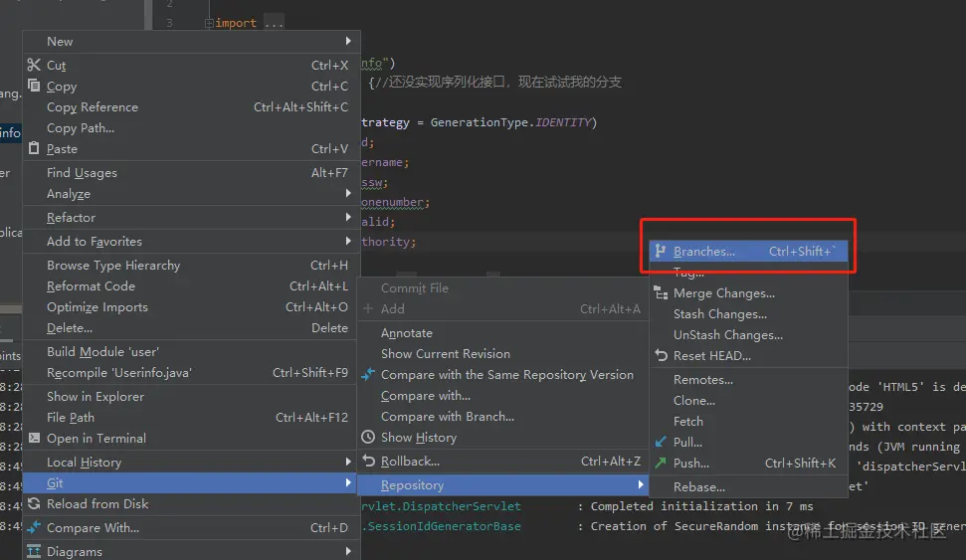Choose Show in Explorer
This screenshot has height=560, width=966.
click(191, 396)
